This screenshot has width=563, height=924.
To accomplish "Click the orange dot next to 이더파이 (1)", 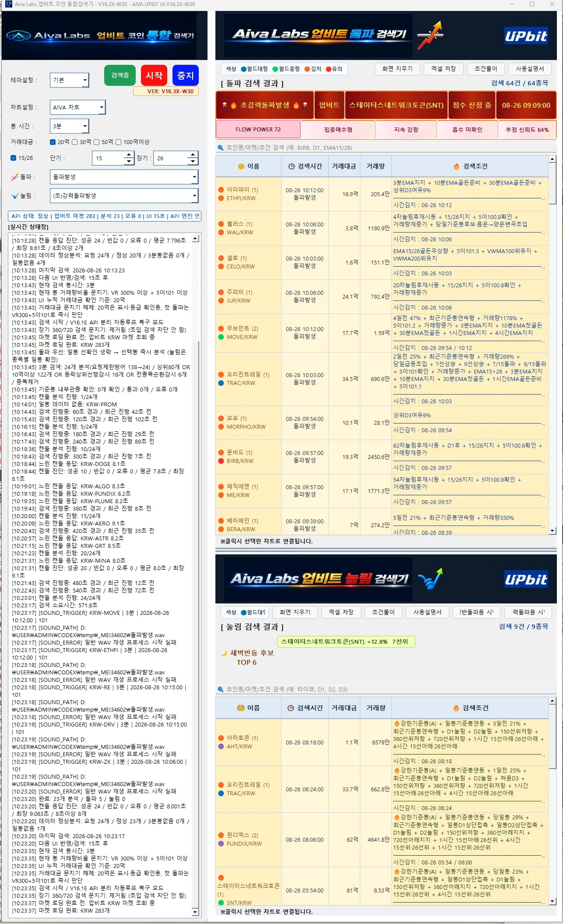I will point(221,190).
